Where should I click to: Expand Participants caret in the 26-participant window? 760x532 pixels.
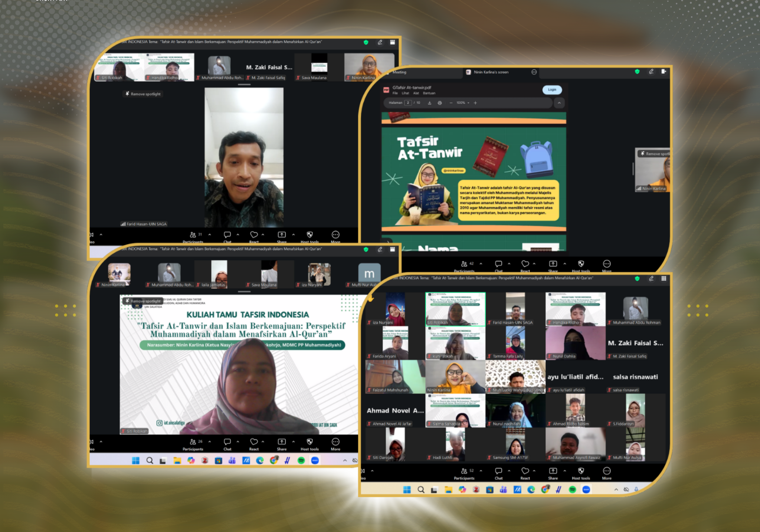210,441
